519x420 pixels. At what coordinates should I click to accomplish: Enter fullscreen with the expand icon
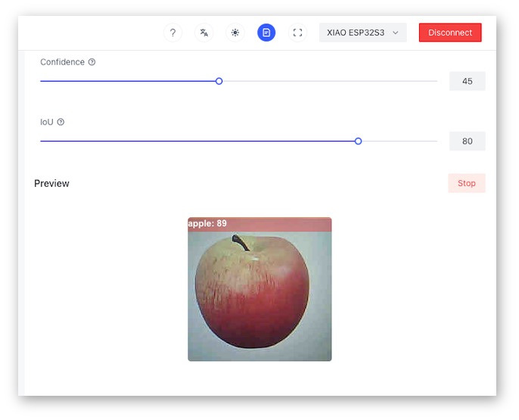click(297, 33)
